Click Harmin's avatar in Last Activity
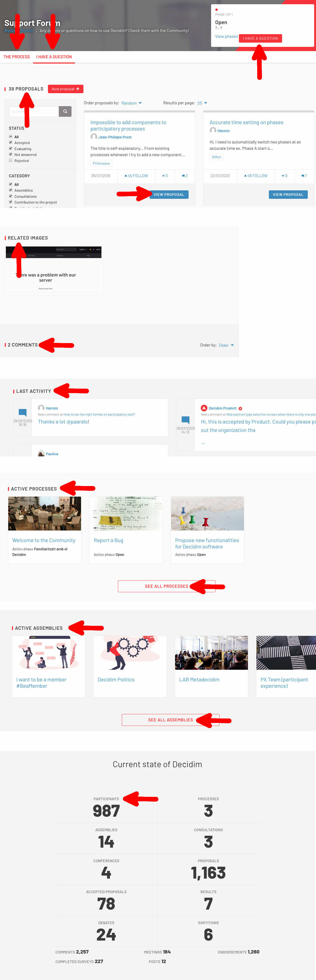The width and height of the screenshot is (316, 980). pos(41,408)
